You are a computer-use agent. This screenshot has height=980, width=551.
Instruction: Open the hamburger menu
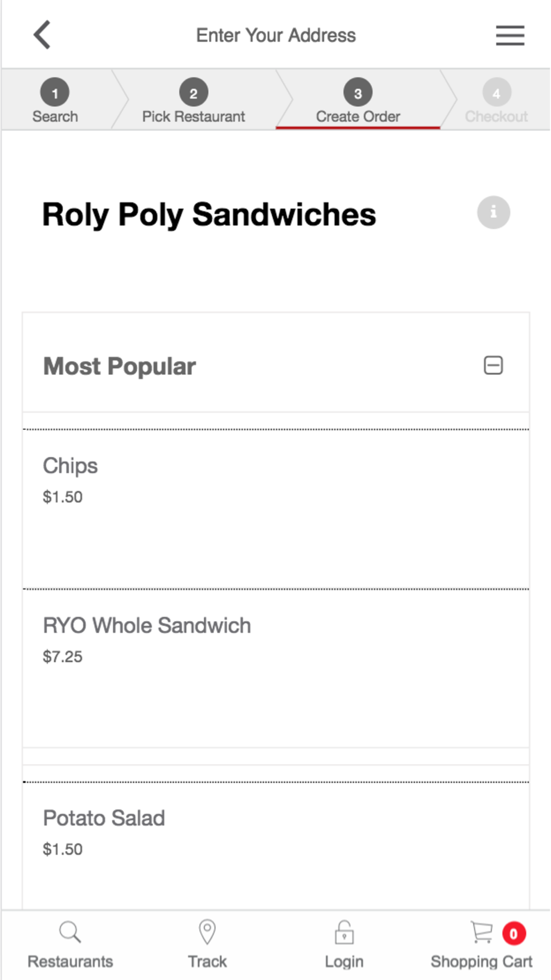pos(510,35)
